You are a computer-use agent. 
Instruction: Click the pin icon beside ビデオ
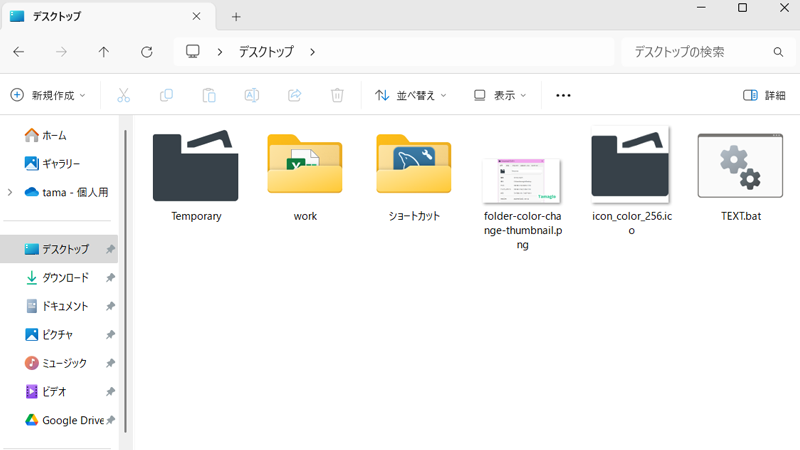point(110,392)
